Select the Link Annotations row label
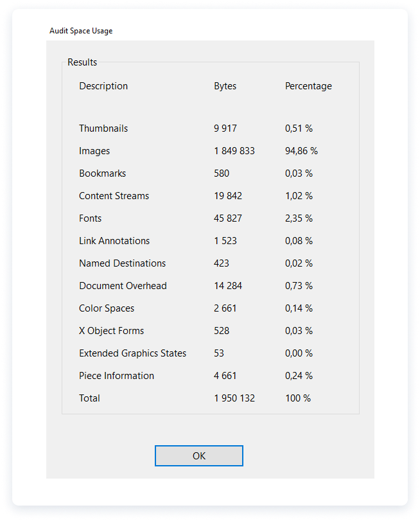 coord(114,241)
